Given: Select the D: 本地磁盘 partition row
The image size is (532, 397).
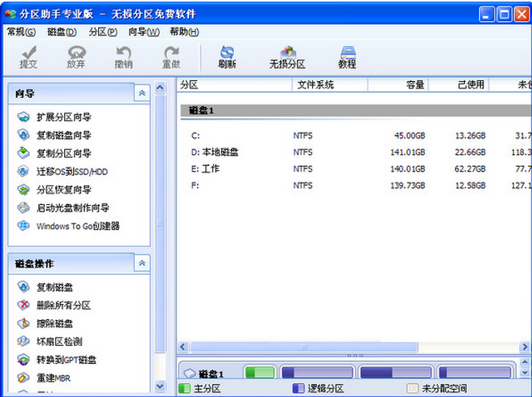Looking at the screenshot, I should [x=354, y=152].
